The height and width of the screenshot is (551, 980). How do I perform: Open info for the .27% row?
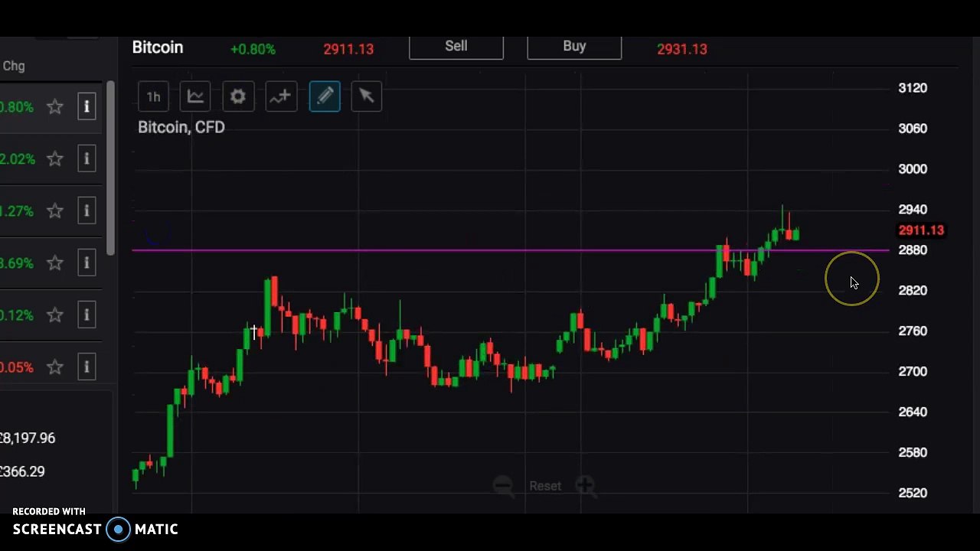(x=87, y=211)
